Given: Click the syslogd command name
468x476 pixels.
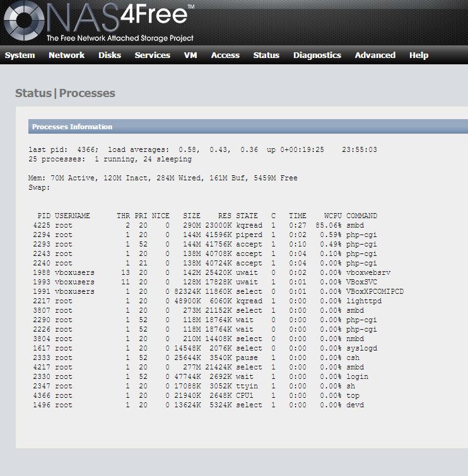Looking at the screenshot, I should 361,348.
